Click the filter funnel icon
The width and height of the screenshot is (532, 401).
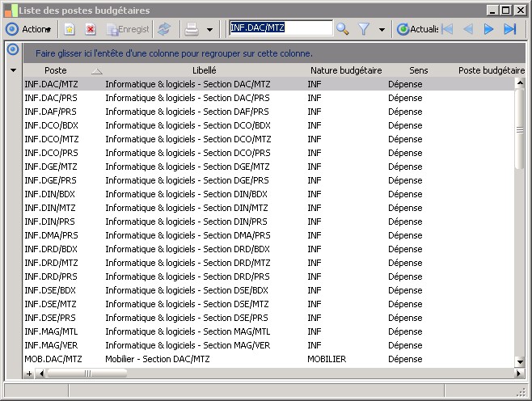tap(363, 29)
